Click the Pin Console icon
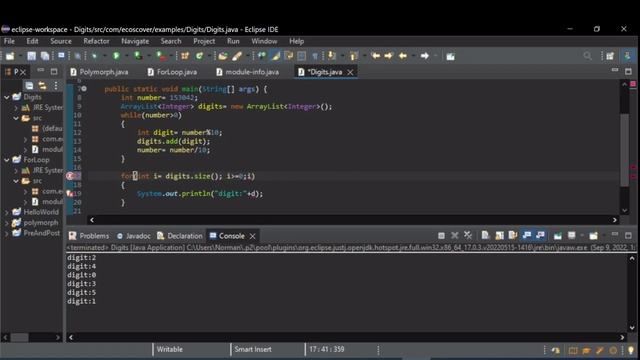 (x=558, y=236)
